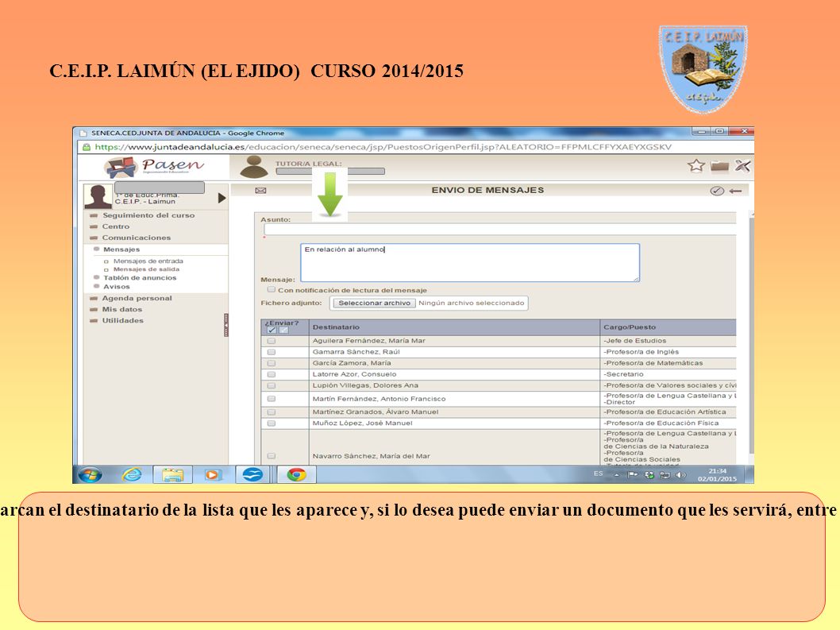The image size is (840, 630).
Task: Click the Action Center flag in the tray
Action: [632, 475]
